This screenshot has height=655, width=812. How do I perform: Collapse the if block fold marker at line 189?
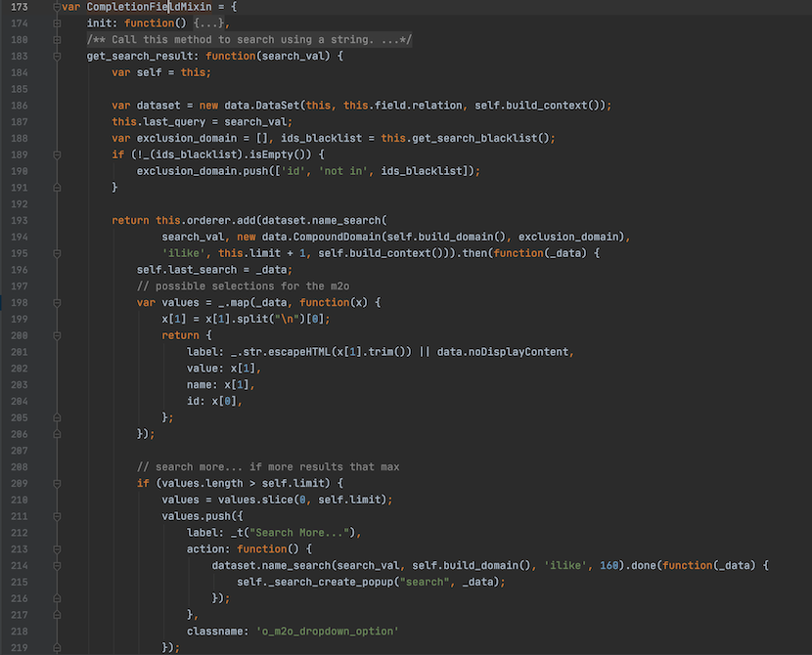(57, 154)
